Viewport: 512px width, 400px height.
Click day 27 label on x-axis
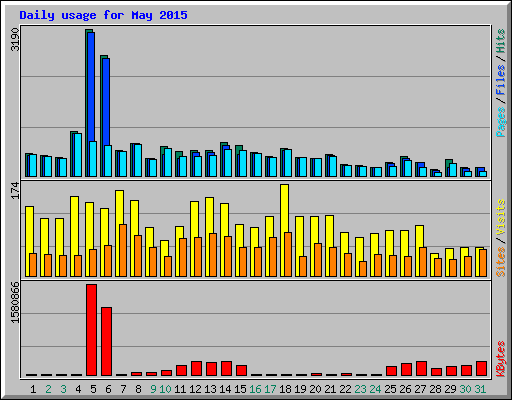(420, 389)
